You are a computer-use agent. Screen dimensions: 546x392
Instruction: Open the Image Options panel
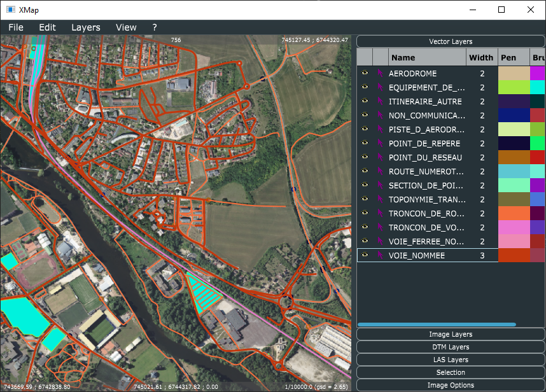click(451, 385)
